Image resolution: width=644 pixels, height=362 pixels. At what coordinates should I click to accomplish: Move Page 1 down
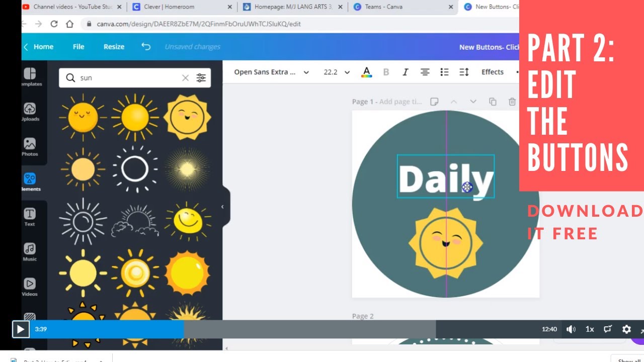(473, 102)
